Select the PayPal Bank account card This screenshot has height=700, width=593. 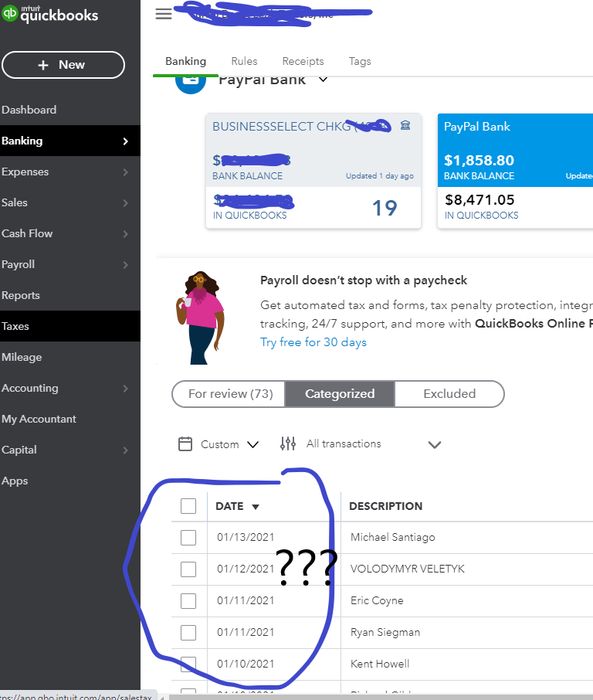coord(515,171)
